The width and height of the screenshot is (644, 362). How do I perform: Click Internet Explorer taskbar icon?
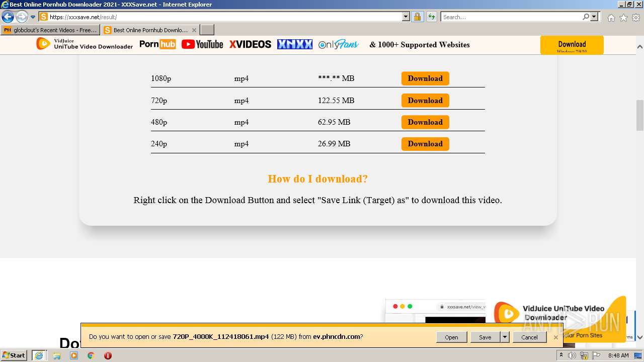39,355
